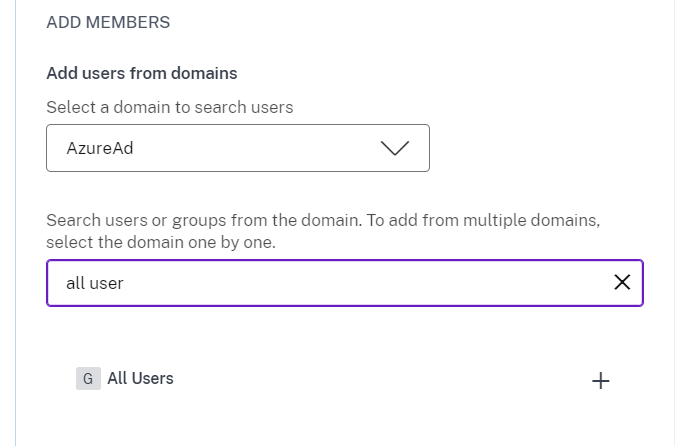
Task: Focus the user search field containing "all user"
Action: [330, 283]
